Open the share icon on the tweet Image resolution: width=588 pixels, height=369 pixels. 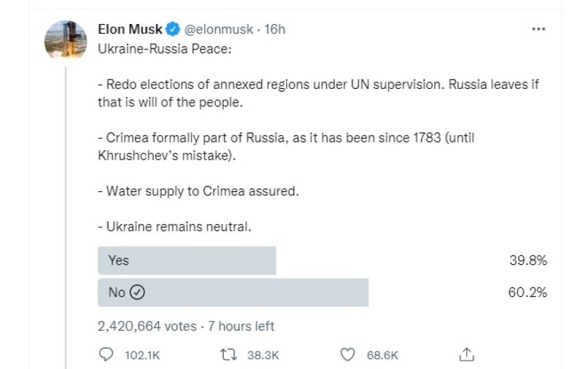click(x=467, y=354)
